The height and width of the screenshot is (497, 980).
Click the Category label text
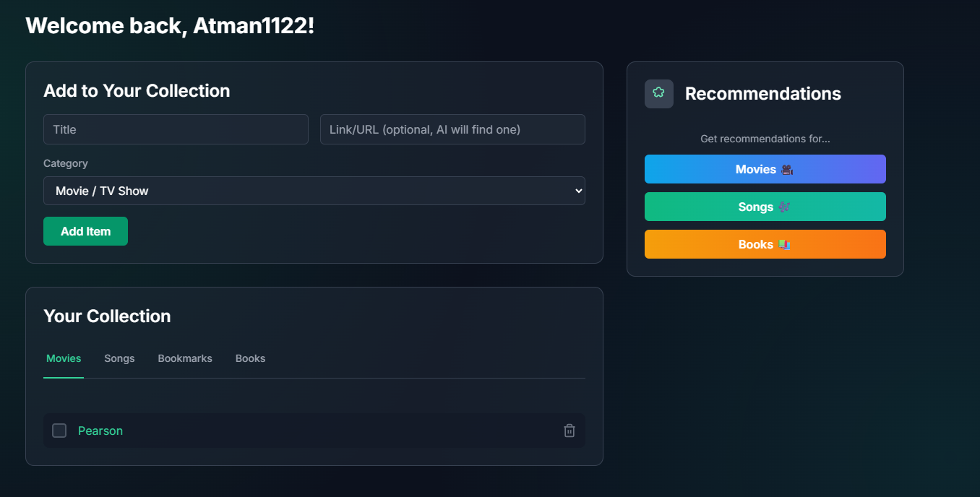coord(66,163)
